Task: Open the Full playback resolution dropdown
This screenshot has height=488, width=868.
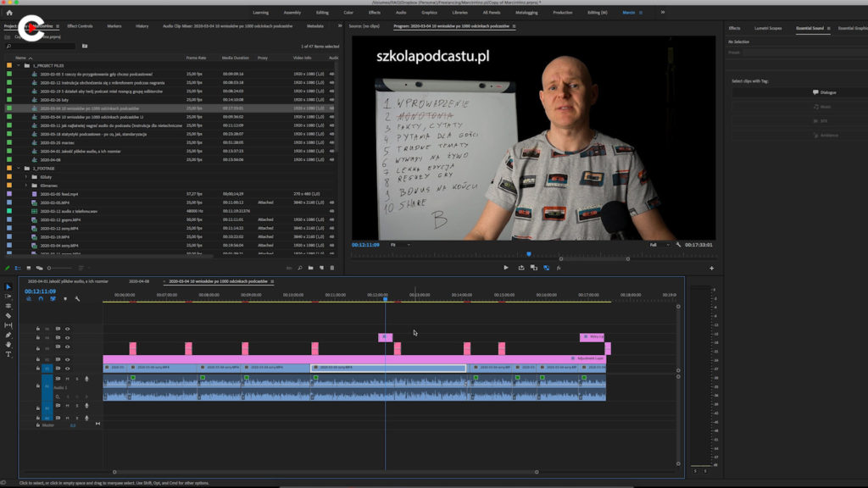Action: click(659, 245)
